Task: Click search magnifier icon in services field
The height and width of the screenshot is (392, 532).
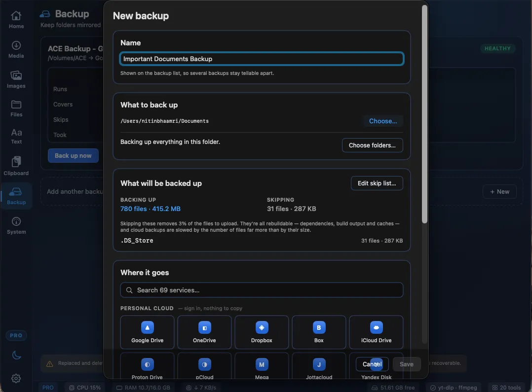Action: click(129, 290)
